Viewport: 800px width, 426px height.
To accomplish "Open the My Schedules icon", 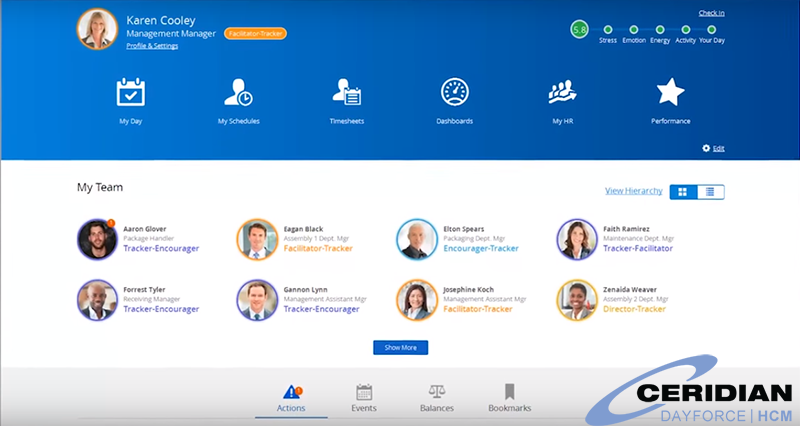I will pyautogui.click(x=238, y=93).
